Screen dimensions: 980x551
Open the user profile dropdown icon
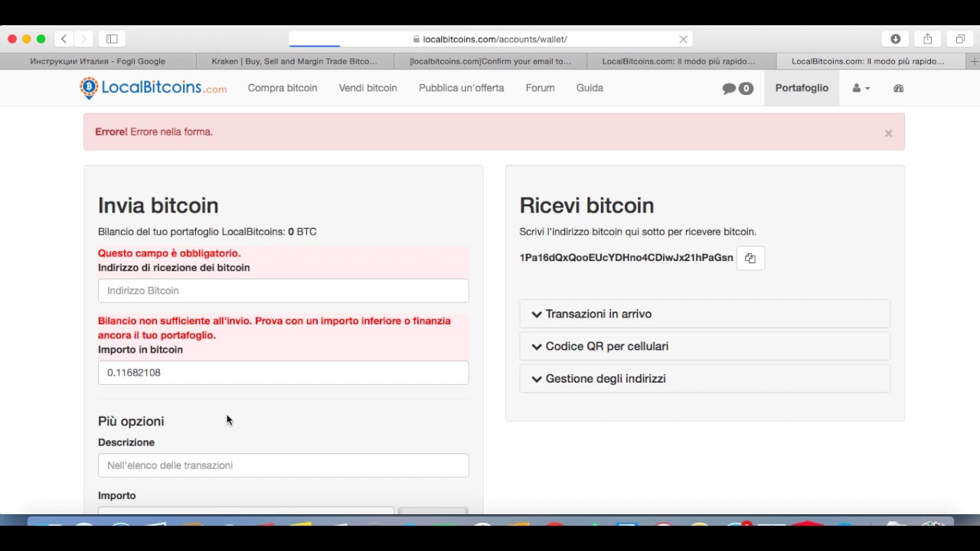click(x=861, y=89)
